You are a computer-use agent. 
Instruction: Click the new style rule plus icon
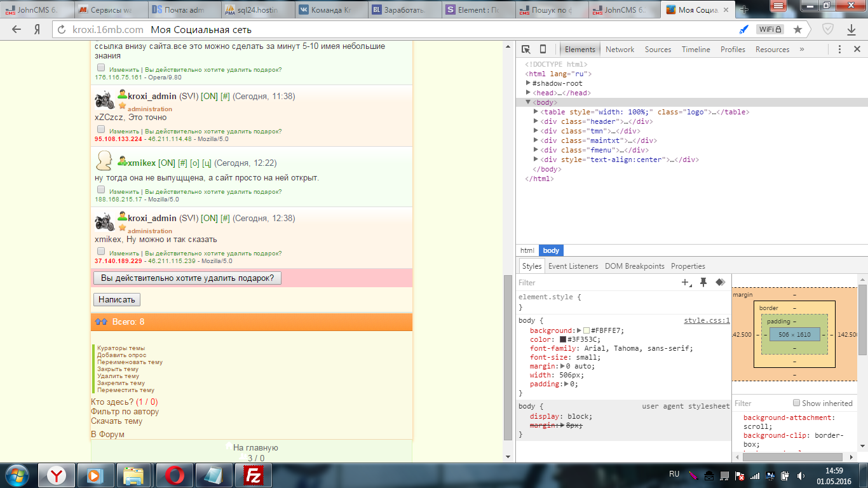(x=686, y=283)
